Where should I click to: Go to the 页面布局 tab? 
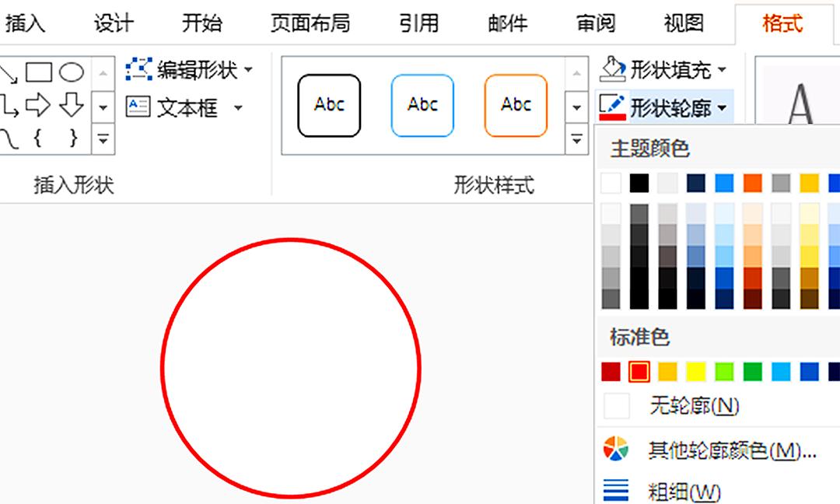[x=311, y=23]
